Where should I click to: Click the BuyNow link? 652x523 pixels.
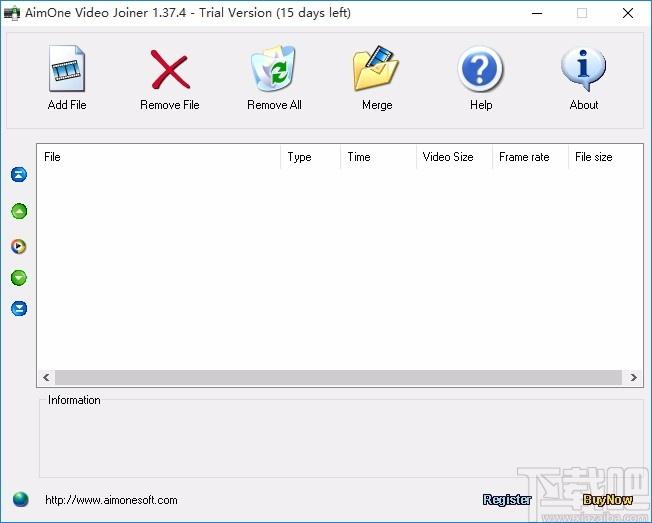point(608,500)
